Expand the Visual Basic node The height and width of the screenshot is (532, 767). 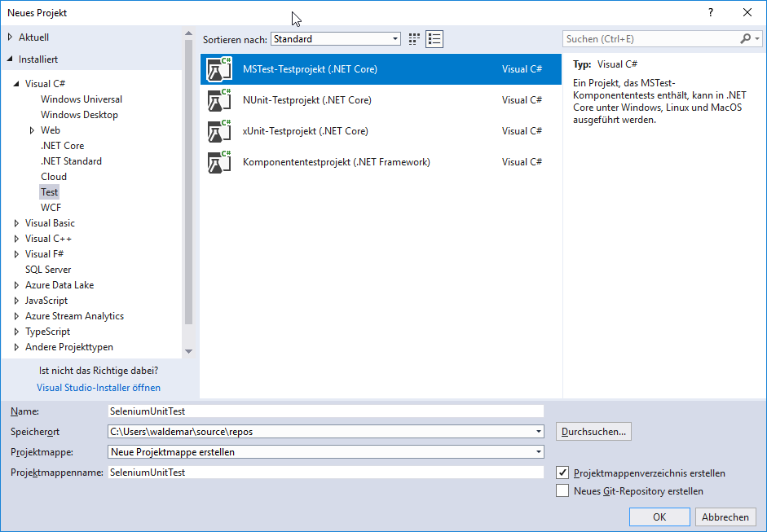16,223
